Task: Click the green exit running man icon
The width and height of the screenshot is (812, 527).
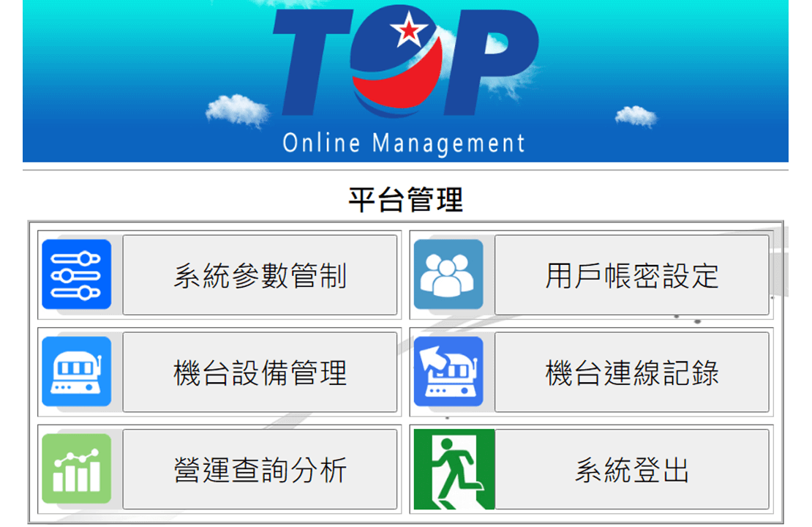Action: click(454, 469)
